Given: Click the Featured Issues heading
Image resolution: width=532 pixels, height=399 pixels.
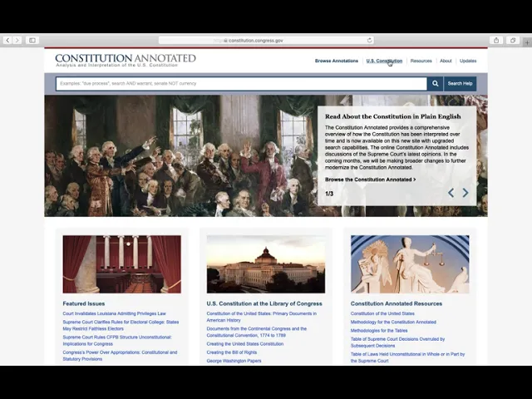Looking at the screenshot, I should click(x=83, y=303).
